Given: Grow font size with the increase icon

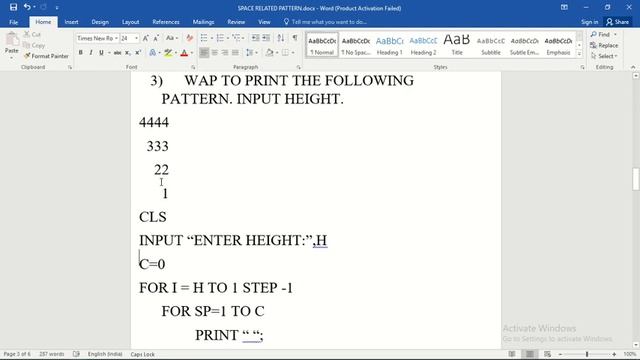Looking at the screenshot, I should pyautogui.click(x=146, y=38).
